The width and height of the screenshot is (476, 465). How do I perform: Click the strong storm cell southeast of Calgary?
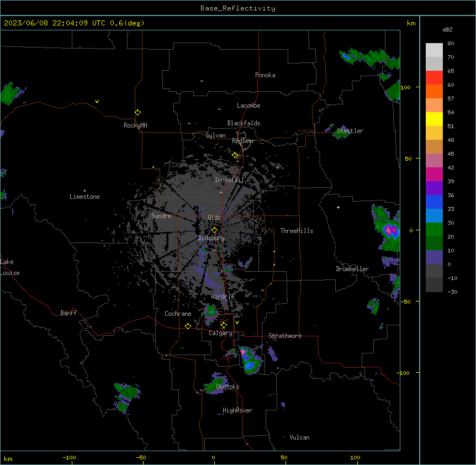250,361
